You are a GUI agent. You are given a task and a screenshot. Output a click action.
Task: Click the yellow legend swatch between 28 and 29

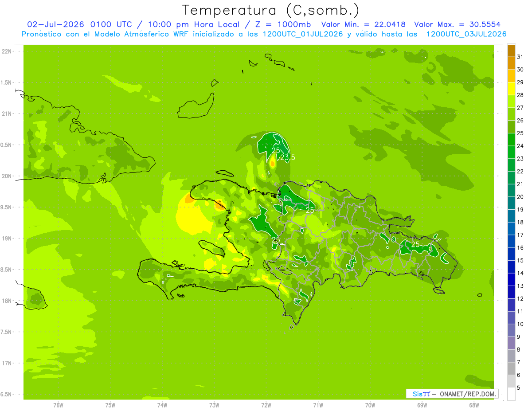coord(511,89)
